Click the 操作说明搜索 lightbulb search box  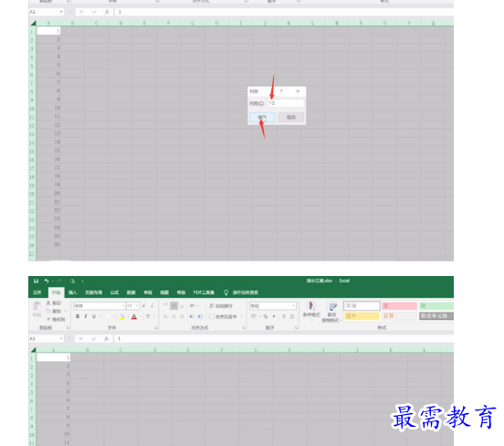pos(241,292)
